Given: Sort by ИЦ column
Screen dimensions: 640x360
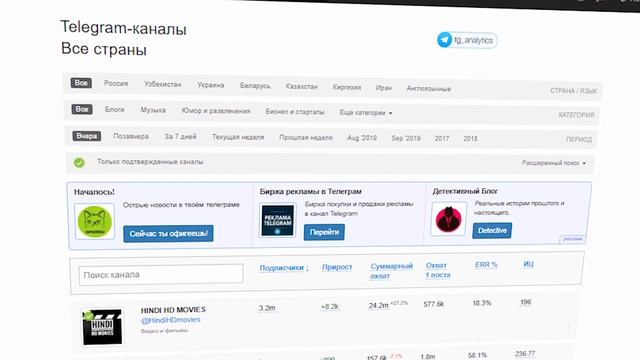Looking at the screenshot, I should pyautogui.click(x=528, y=264).
